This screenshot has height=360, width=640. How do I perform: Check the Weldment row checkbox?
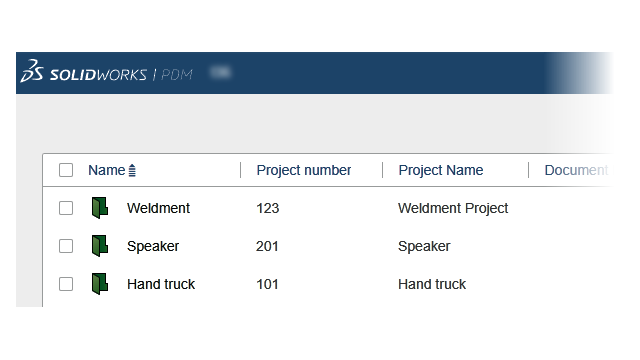(66, 208)
